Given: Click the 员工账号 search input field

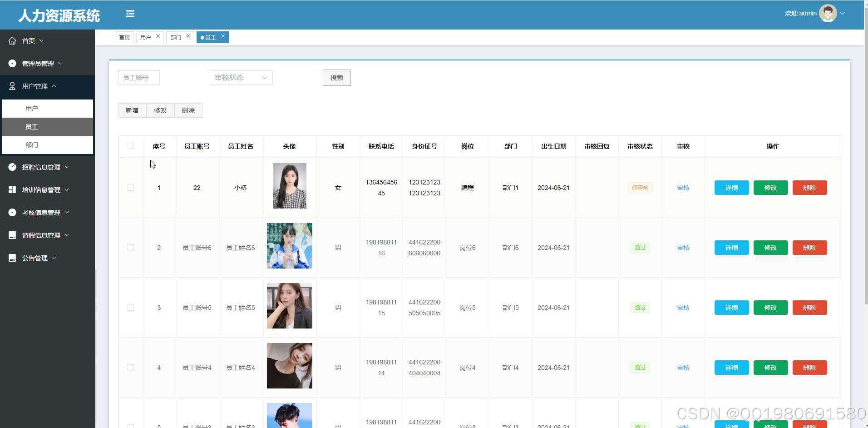Looking at the screenshot, I should pyautogui.click(x=139, y=78).
